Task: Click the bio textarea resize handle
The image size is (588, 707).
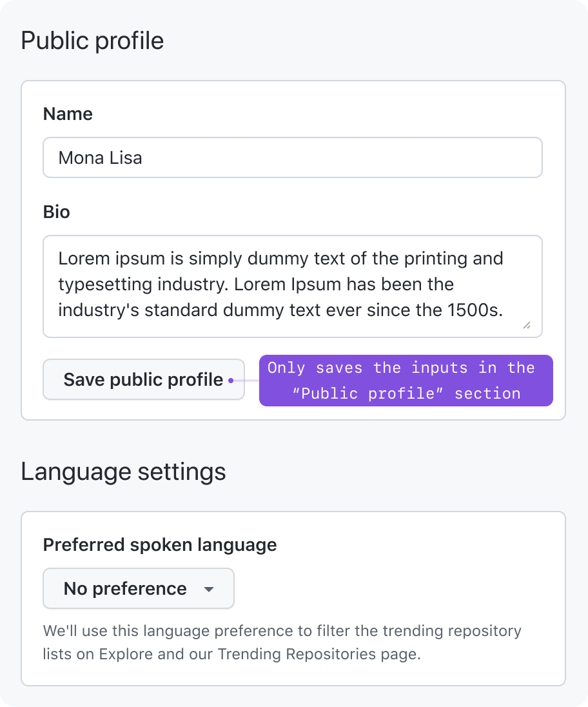Action: click(527, 325)
